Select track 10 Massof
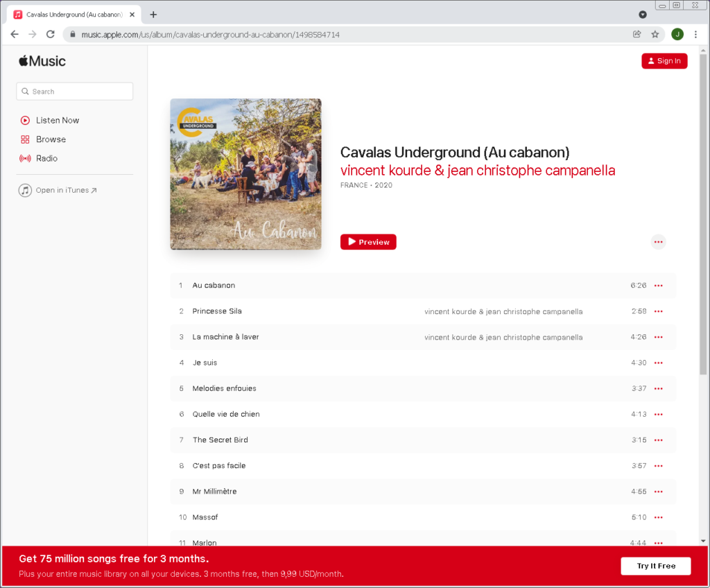The image size is (710, 588). (423, 517)
